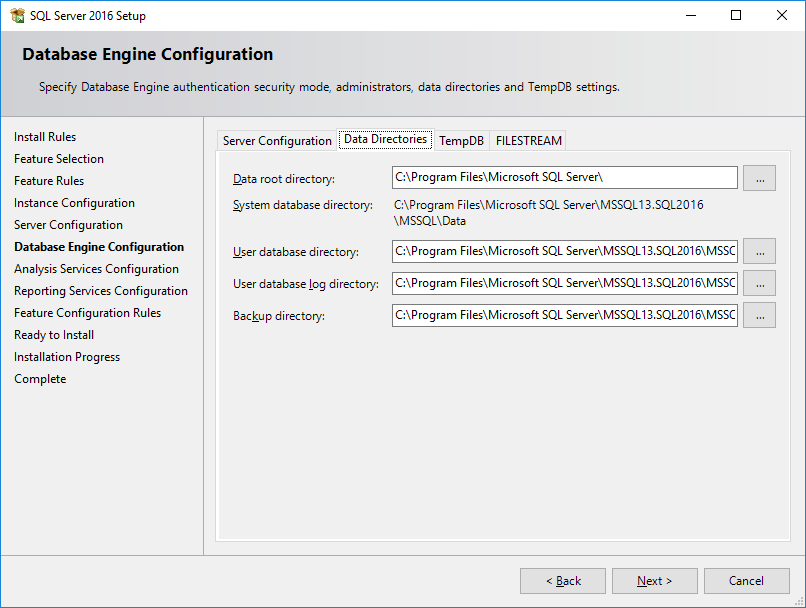This screenshot has width=806, height=608.
Task: Select the Install Rules step
Action: (x=45, y=137)
